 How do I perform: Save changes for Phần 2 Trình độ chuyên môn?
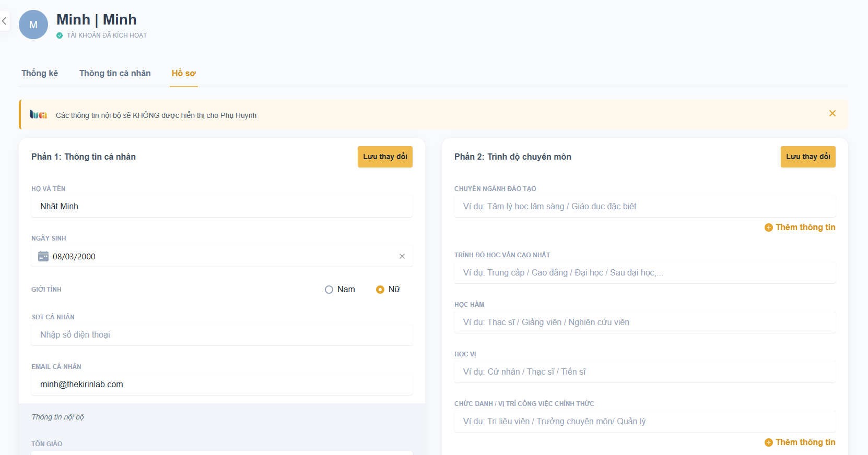click(808, 157)
